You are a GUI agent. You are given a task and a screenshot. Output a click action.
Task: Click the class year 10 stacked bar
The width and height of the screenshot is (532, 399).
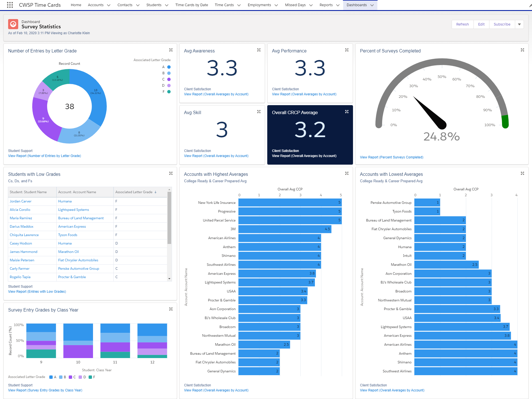coord(78,341)
